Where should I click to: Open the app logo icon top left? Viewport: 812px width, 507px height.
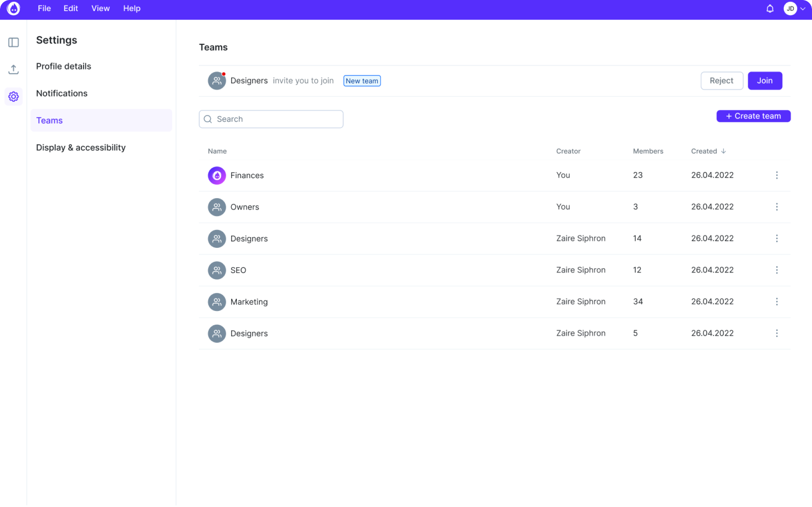click(x=13, y=9)
